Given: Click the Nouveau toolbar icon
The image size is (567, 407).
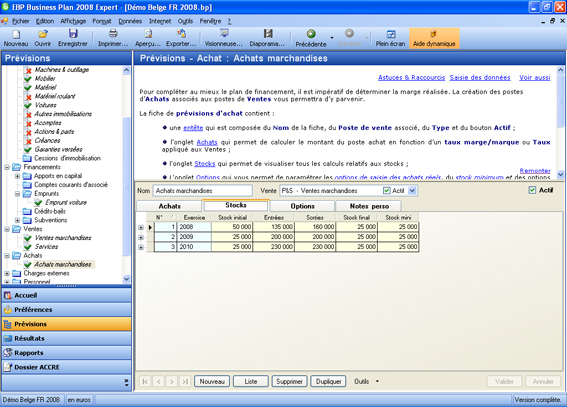Looking at the screenshot, I should (16, 38).
